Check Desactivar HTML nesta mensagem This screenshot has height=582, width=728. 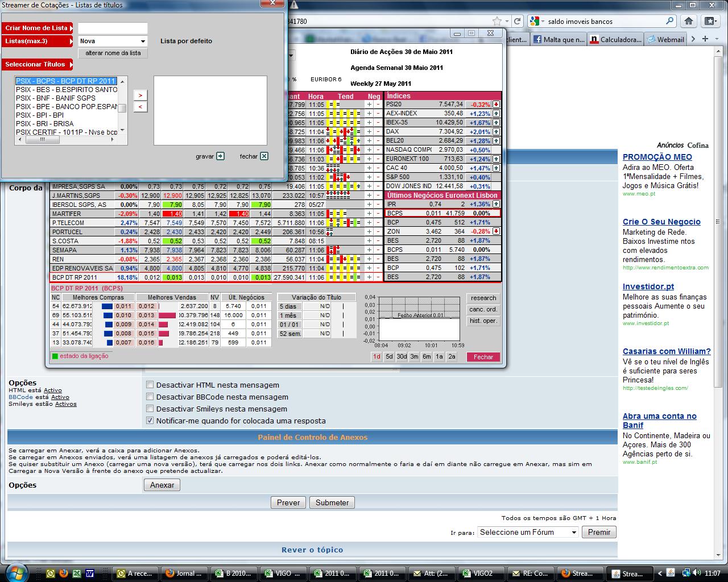(150, 385)
